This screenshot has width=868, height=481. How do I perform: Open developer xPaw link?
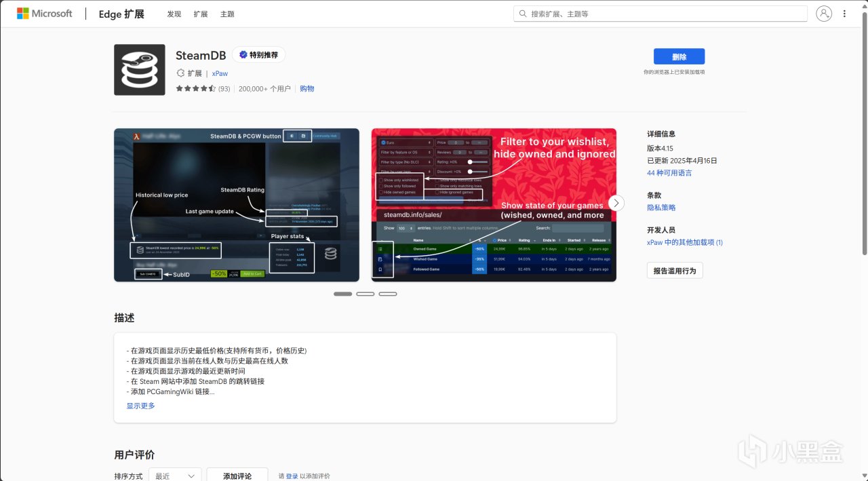(220, 73)
